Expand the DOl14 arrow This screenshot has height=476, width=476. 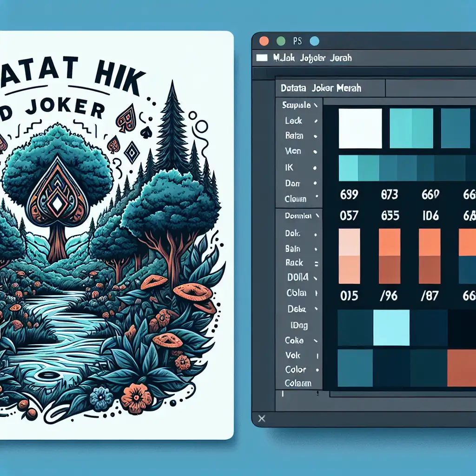(316, 278)
